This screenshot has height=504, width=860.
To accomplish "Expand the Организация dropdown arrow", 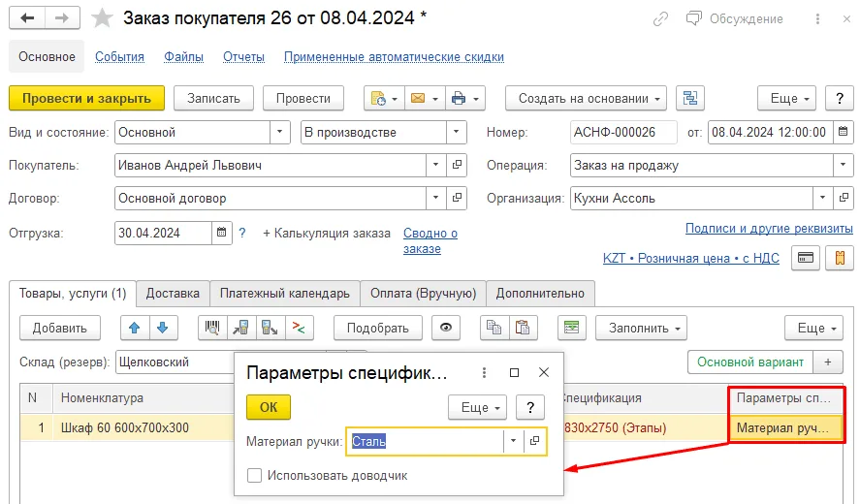I will click(823, 198).
